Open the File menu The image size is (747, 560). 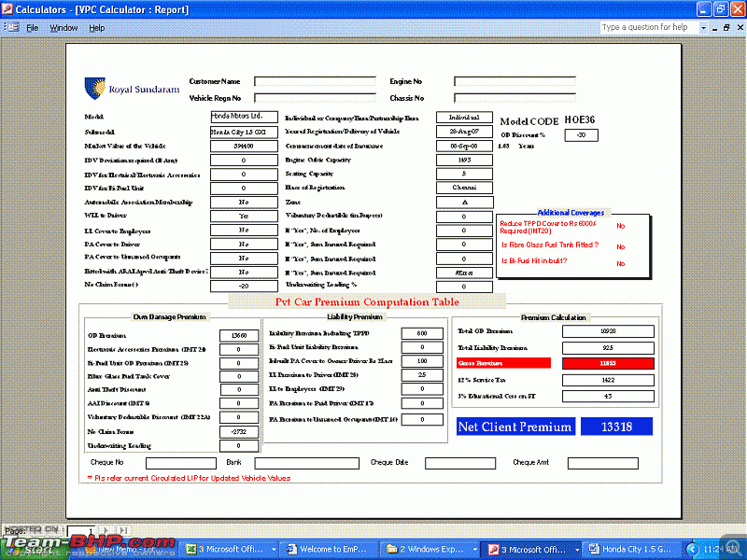coord(33,28)
